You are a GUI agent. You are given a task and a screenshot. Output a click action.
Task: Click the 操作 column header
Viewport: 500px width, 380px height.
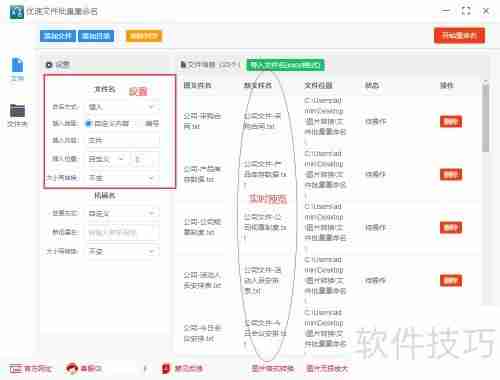(x=447, y=85)
